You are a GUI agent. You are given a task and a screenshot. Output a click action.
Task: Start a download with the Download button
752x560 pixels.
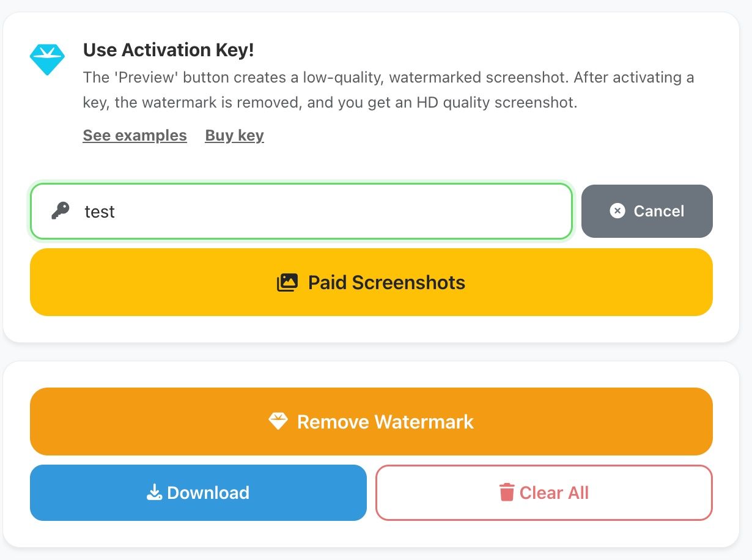pos(198,492)
